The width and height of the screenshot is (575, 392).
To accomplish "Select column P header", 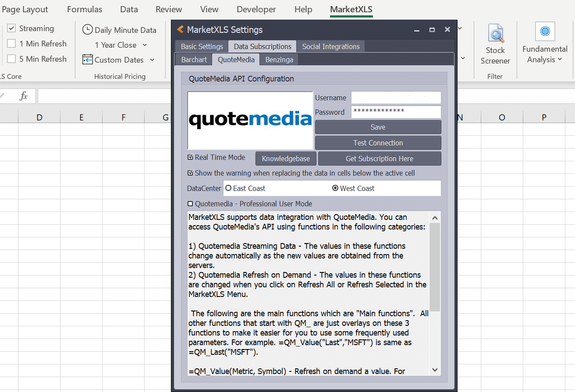I will pyautogui.click(x=544, y=117).
